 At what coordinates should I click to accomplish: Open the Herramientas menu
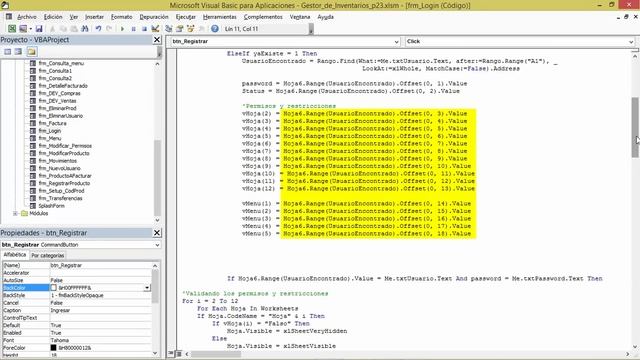point(220,17)
